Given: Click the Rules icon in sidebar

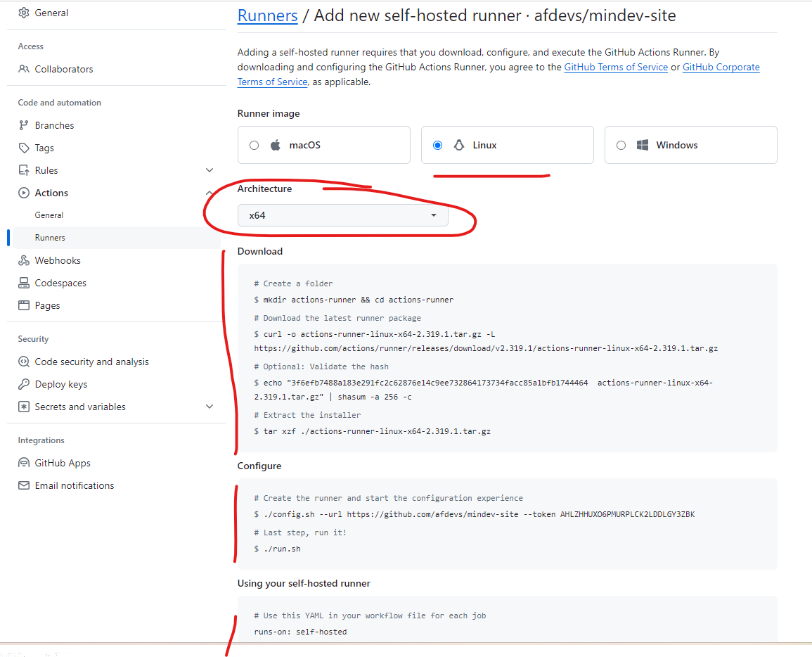Looking at the screenshot, I should pos(24,170).
